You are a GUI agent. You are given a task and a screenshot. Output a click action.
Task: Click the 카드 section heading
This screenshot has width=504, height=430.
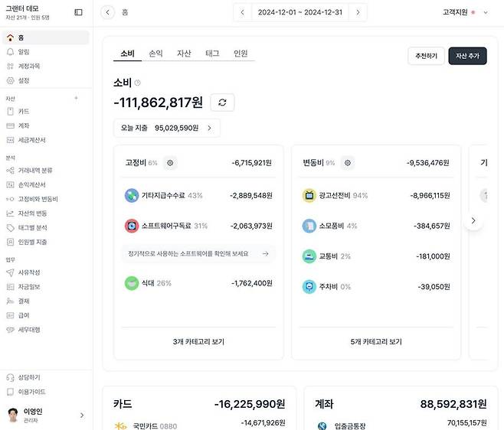pyautogui.click(x=123, y=404)
